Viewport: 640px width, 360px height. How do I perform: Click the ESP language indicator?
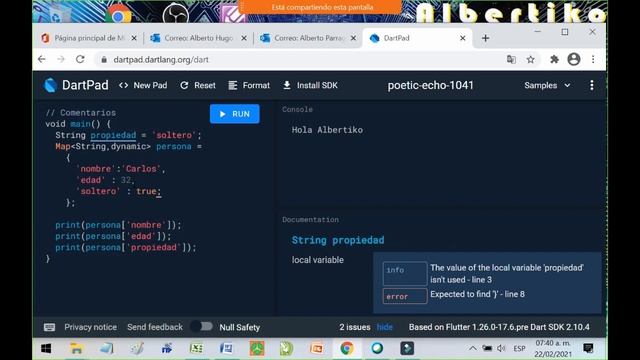coord(519,348)
